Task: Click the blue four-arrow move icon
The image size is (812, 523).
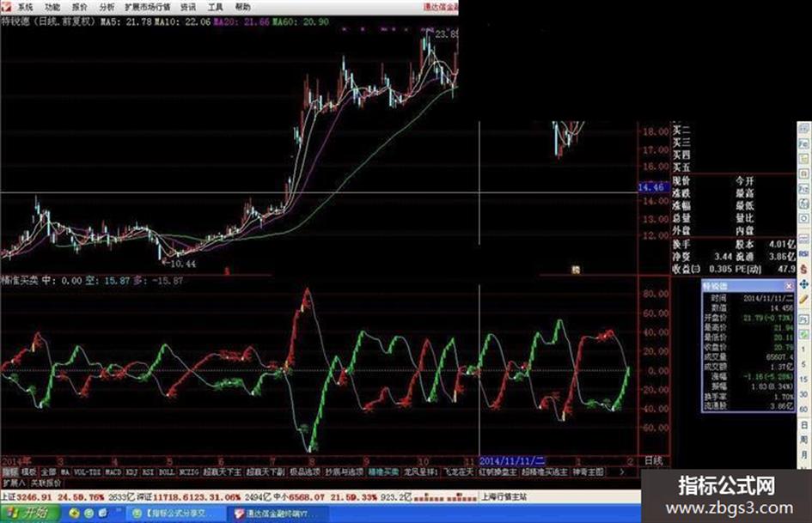Action: 804,283
